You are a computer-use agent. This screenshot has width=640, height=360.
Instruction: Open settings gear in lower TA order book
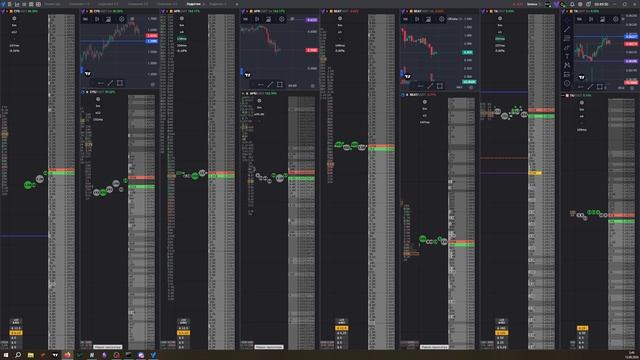click(x=582, y=102)
